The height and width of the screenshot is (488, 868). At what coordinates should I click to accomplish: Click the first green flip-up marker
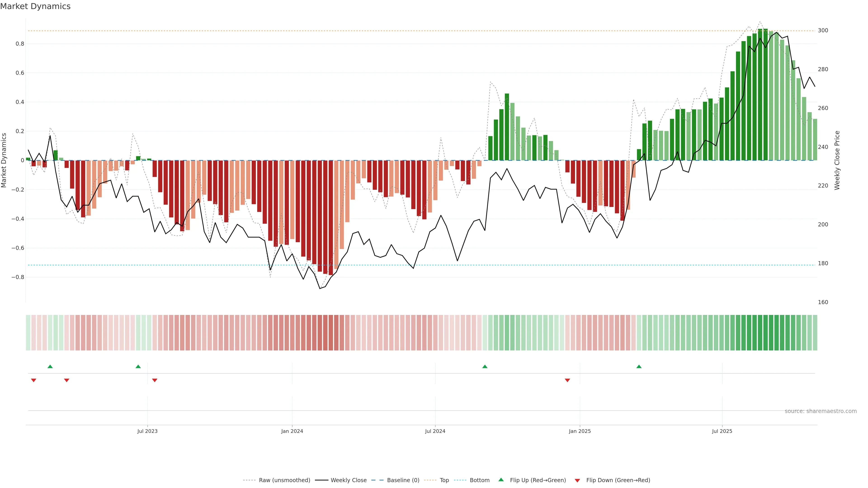pyautogui.click(x=50, y=366)
